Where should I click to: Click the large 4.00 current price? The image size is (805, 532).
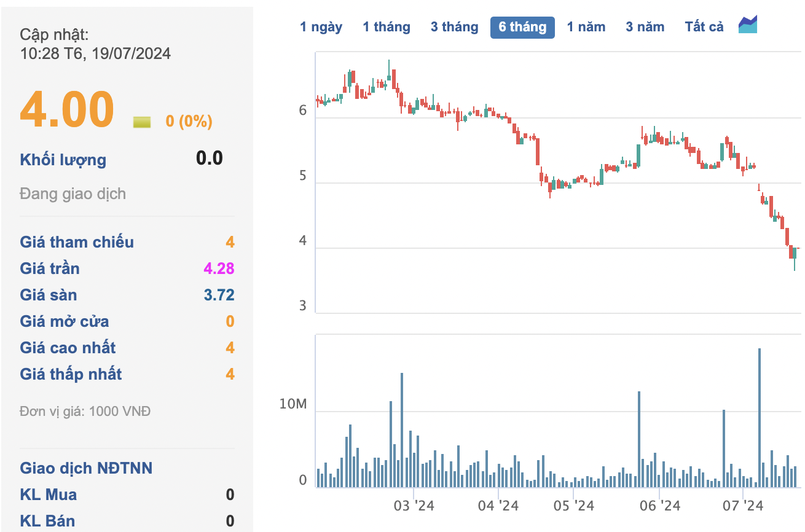[67, 109]
